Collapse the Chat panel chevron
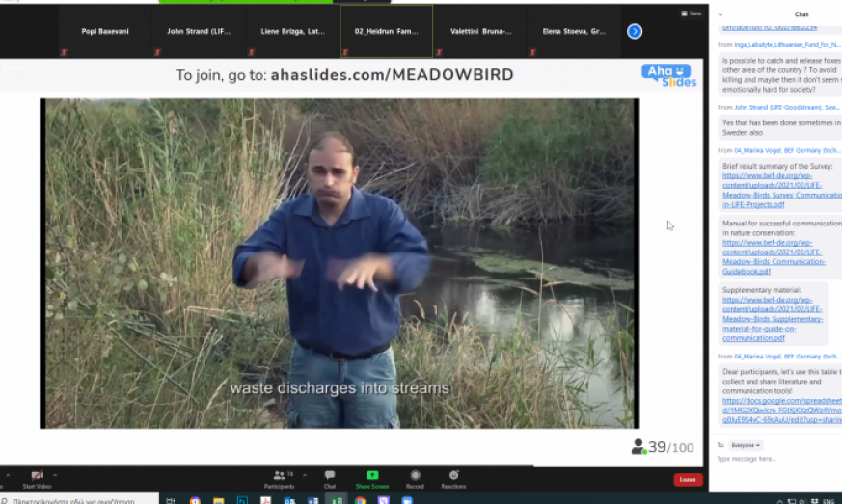Image resolution: width=842 pixels, height=504 pixels. (x=720, y=15)
